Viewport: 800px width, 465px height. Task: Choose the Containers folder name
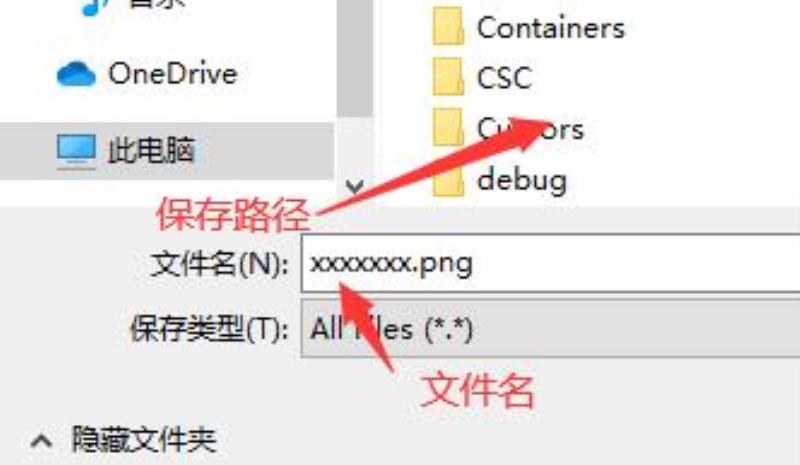[551, 28]
